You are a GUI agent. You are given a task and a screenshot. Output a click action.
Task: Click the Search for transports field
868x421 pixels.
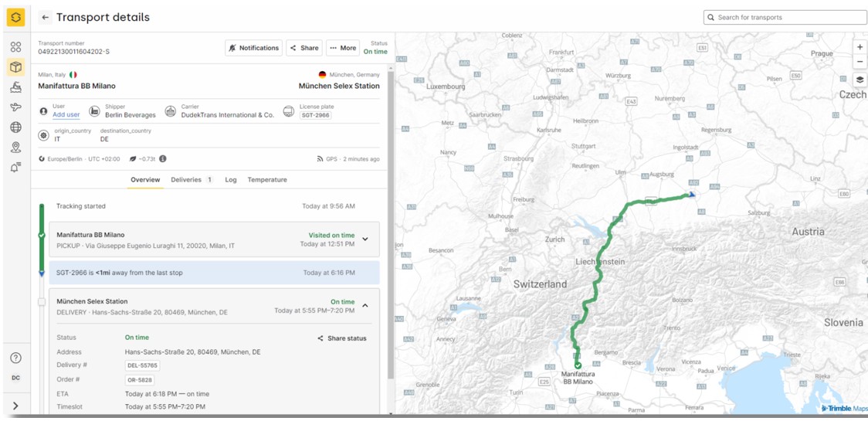coord(786,17)
